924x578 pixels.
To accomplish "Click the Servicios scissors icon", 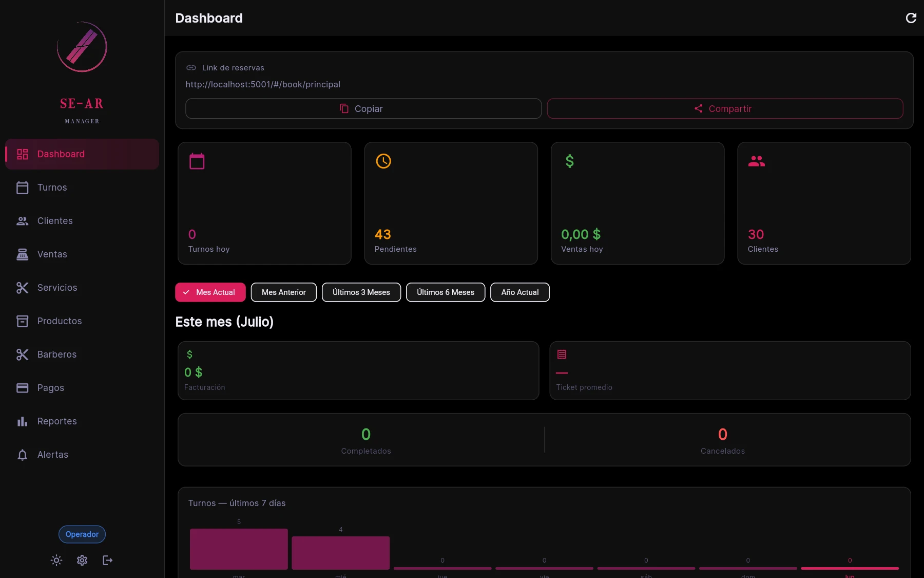I will coord(23,288).
